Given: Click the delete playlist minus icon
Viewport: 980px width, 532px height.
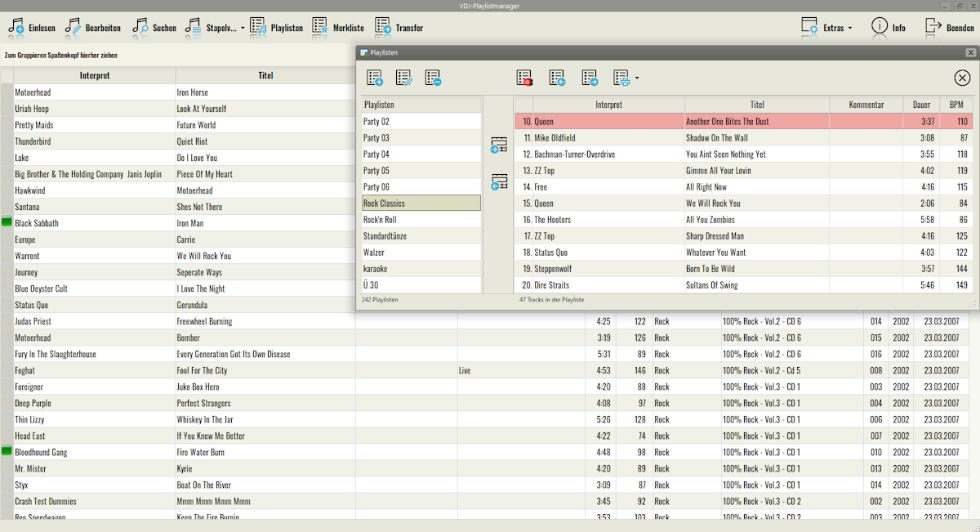Looking at the screenshot, I should click(x=433, y=78).
